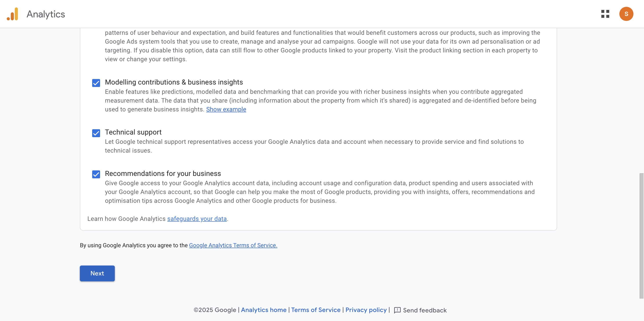Uncheck the Technical support checkbox
Viewport: 644px width, 321px height.
[96, 133]
